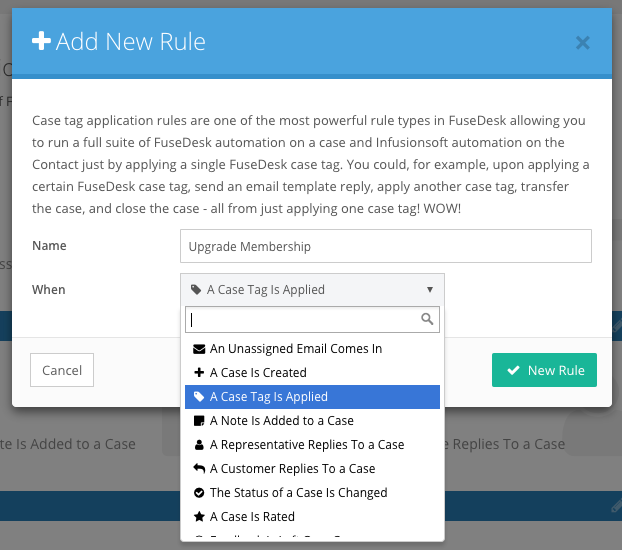
Task: Collapse the When dropdown using its arrow
Action: [x=430, y=290]
